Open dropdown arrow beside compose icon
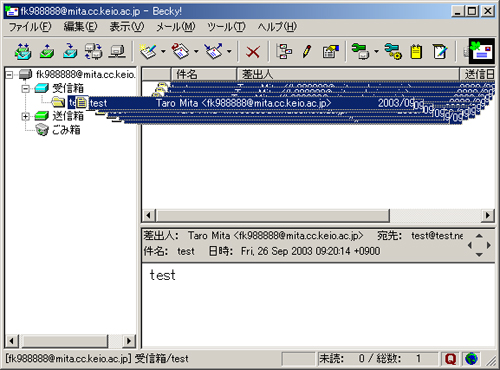 [x=163, y=52]
